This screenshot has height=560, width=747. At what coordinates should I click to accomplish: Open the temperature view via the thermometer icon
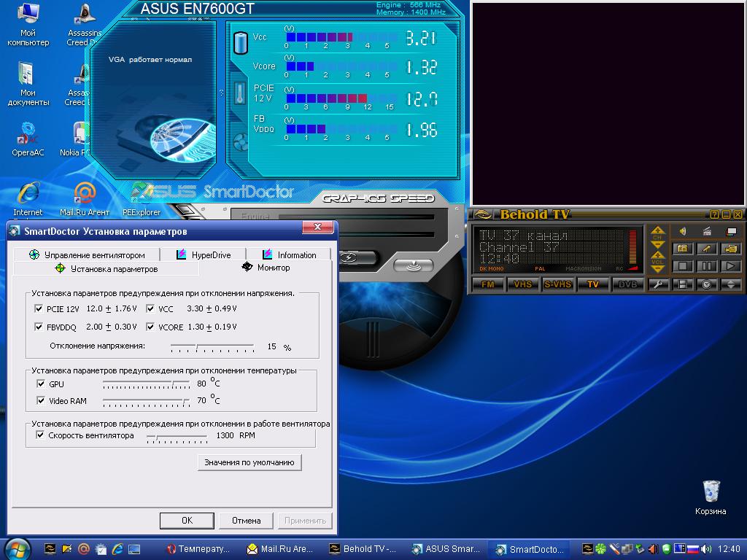(x=240, y=93)
